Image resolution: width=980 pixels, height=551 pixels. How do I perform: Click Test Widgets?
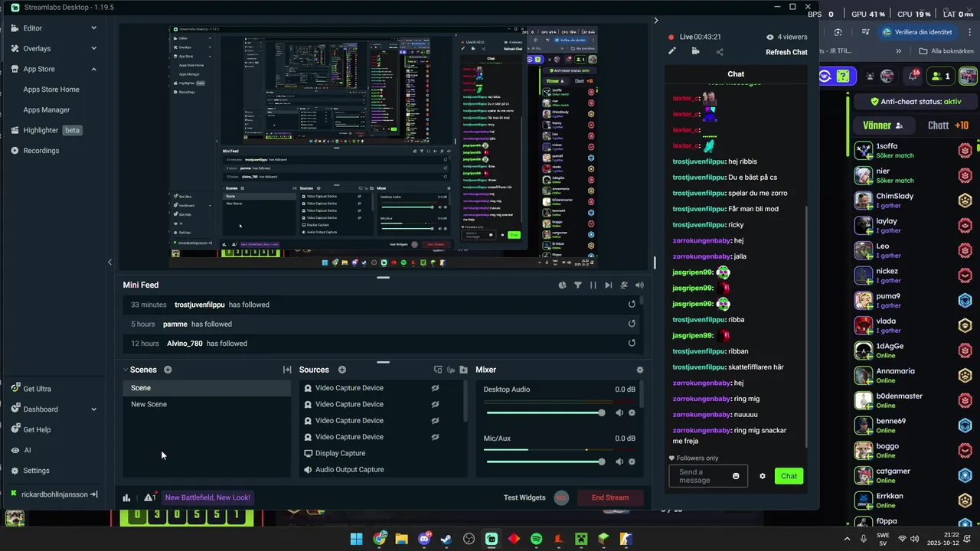pos(524,497)
